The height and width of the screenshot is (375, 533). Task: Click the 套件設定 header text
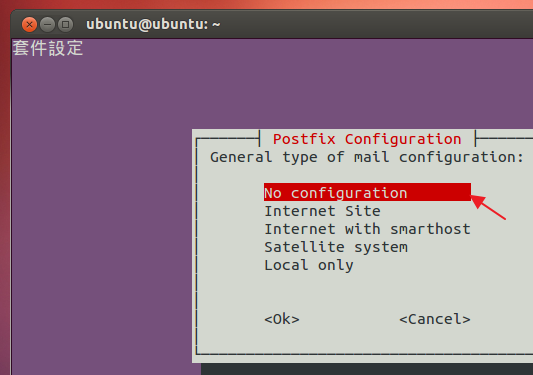pyautogui.click(x=48, y=48)
